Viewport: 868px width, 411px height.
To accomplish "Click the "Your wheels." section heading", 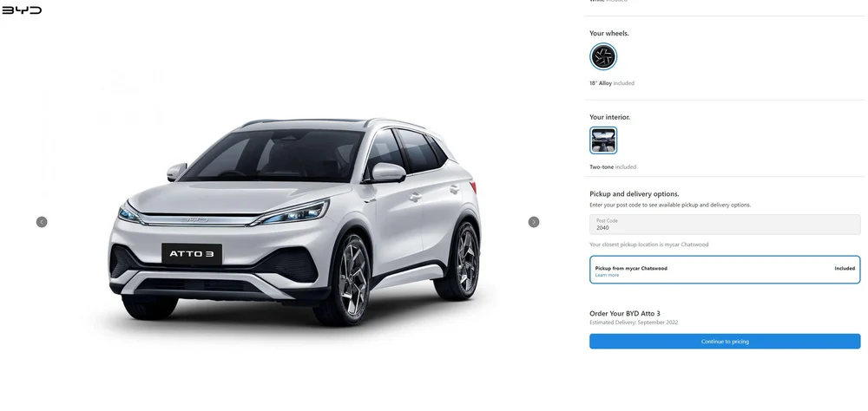I will point(609,33).
